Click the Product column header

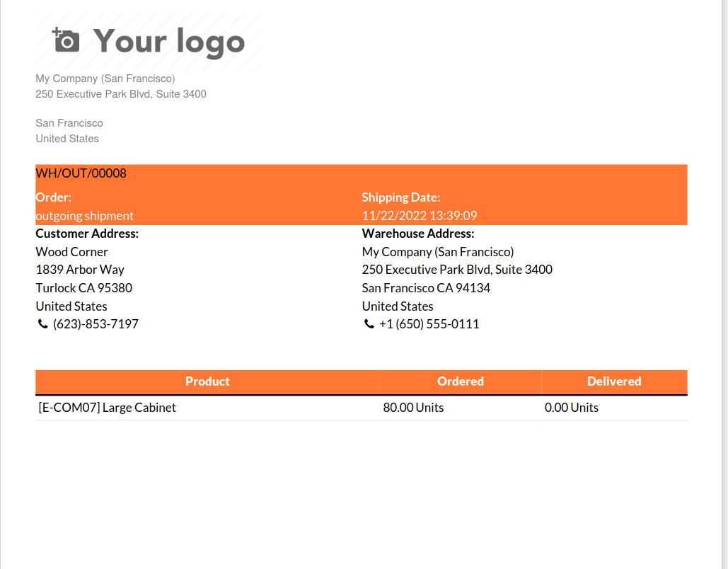(207, 381)
